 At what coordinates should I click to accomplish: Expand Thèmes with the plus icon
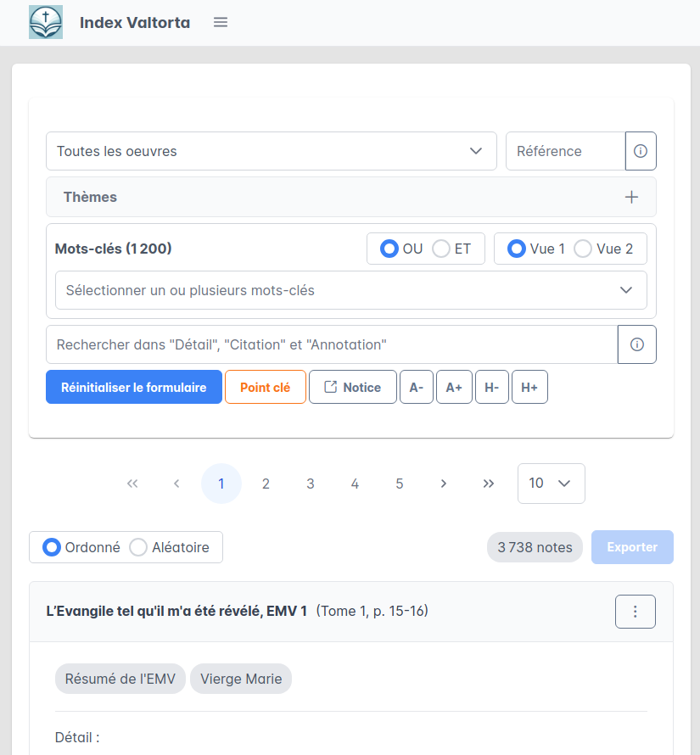coord(631,197)
